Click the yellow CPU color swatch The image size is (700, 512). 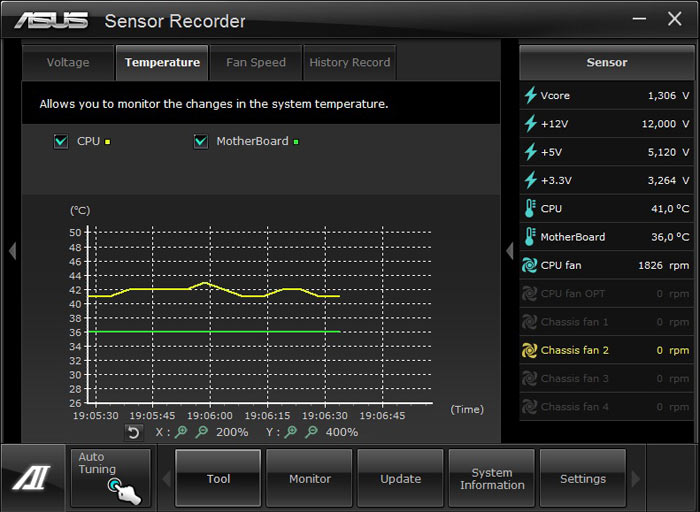click(x=108, y=142)
